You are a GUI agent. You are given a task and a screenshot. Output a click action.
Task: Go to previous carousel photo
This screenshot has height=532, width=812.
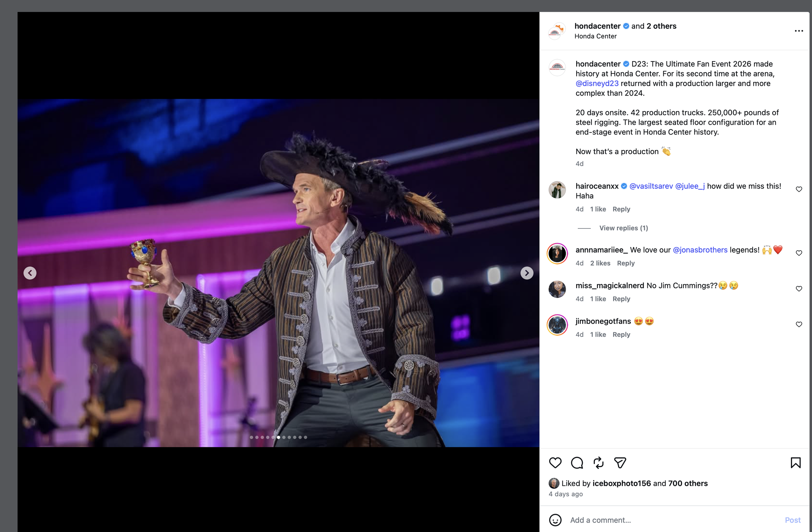click(x=30, y=273)
